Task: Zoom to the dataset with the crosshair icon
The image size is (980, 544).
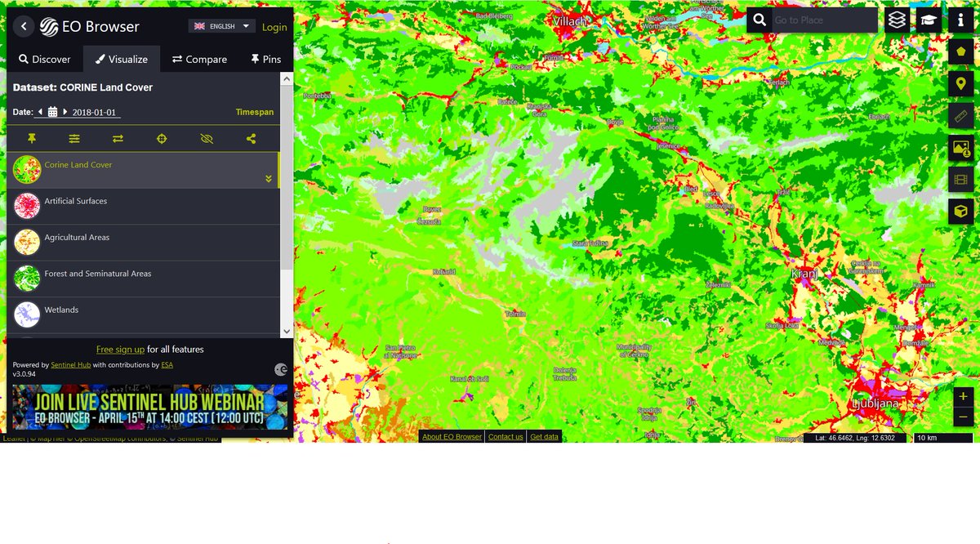Action: coord(161,138)
